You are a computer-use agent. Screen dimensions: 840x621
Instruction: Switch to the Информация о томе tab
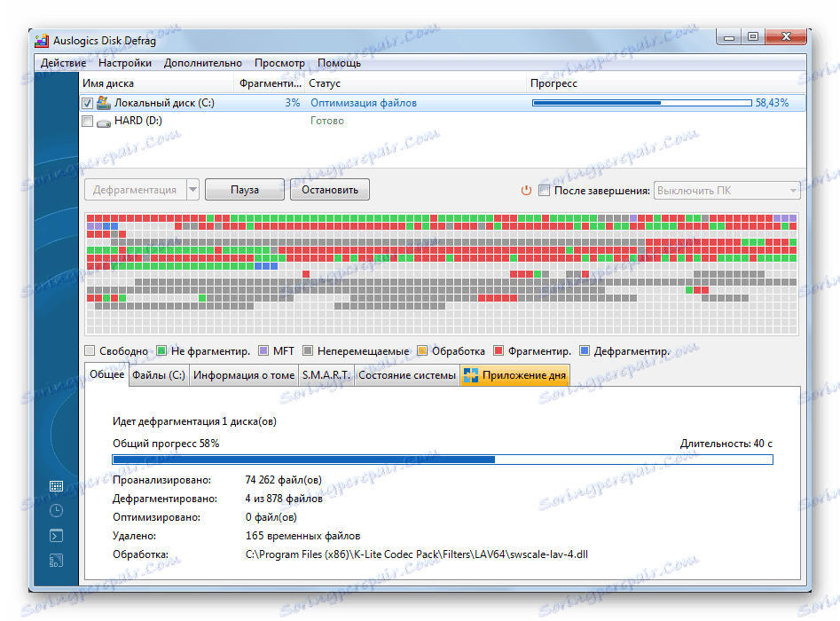[244, 375]
